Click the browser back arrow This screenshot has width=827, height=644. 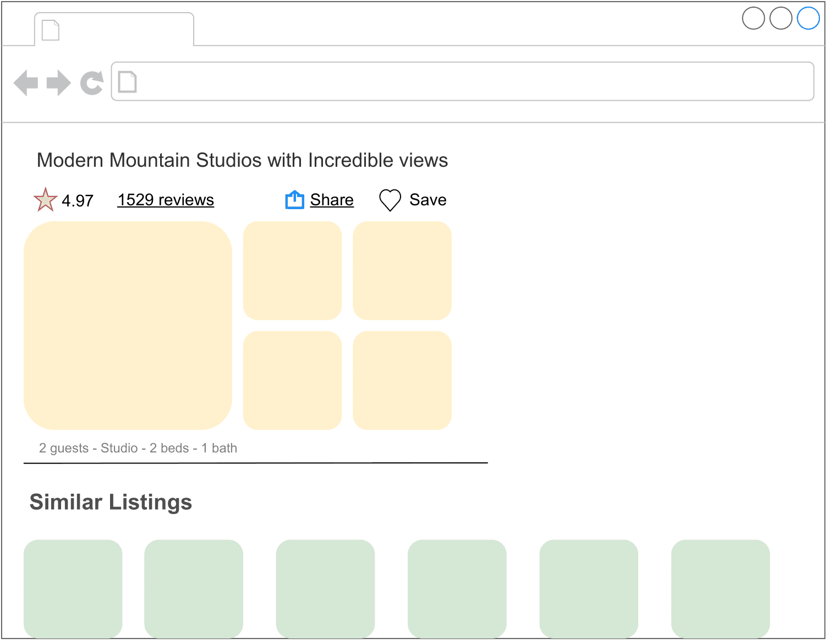point(25,82)
